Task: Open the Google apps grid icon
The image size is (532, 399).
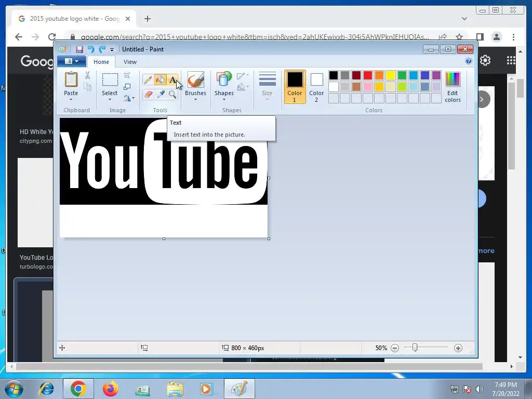Action: coord(511,60)
